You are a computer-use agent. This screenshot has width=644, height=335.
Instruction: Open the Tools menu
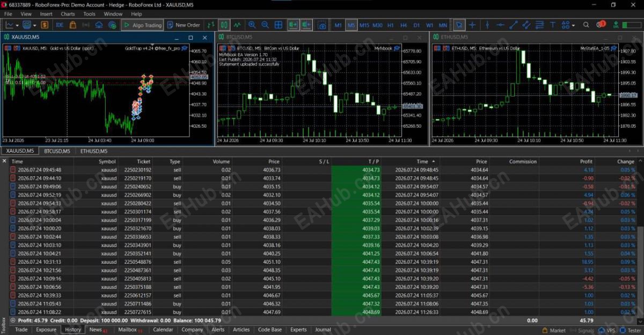(90, 14)
